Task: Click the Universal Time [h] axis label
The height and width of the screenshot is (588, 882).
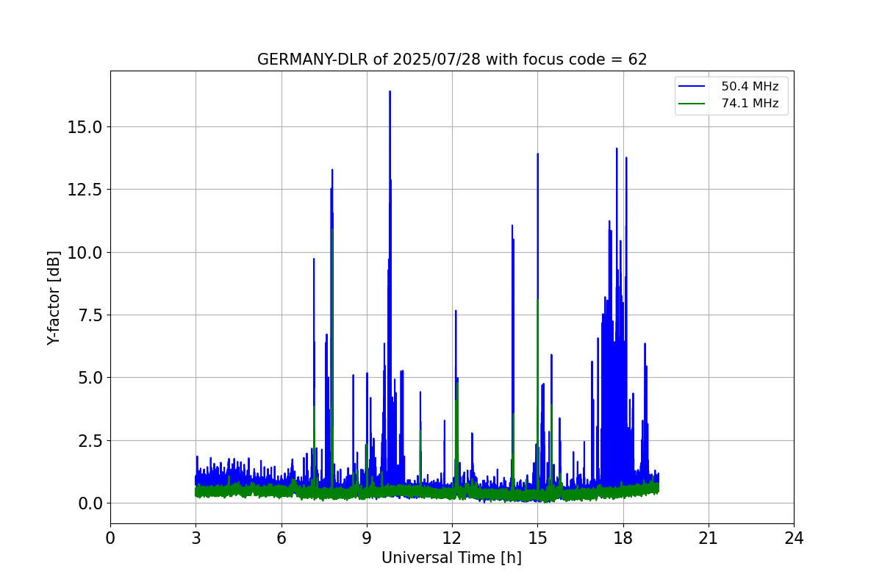Action: click(x=451, y=558)
